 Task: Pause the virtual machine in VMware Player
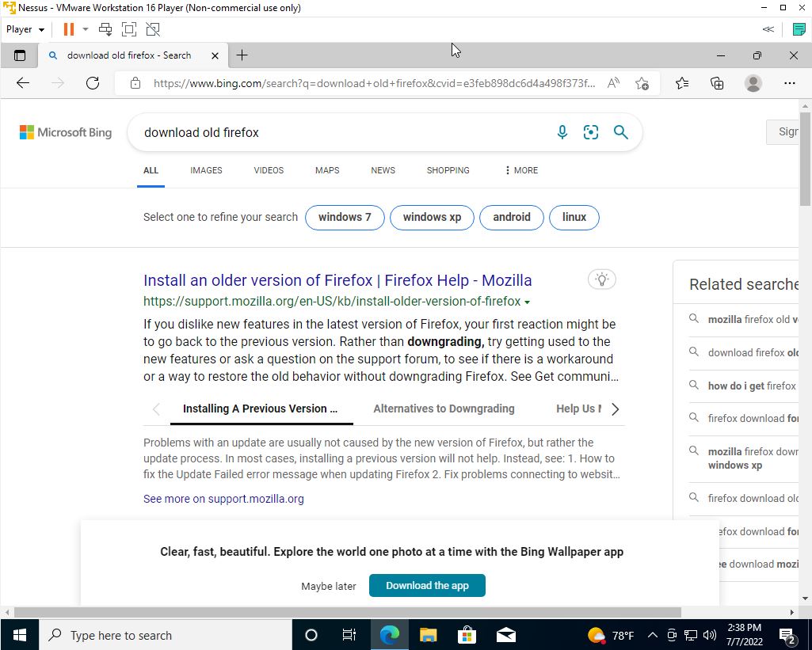pos(68,29)
